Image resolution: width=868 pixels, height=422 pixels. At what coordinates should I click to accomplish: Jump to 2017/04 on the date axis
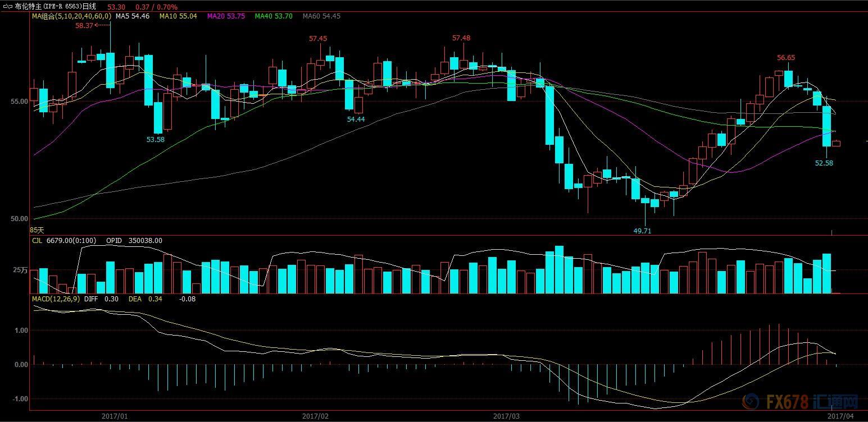pos(842,416)
